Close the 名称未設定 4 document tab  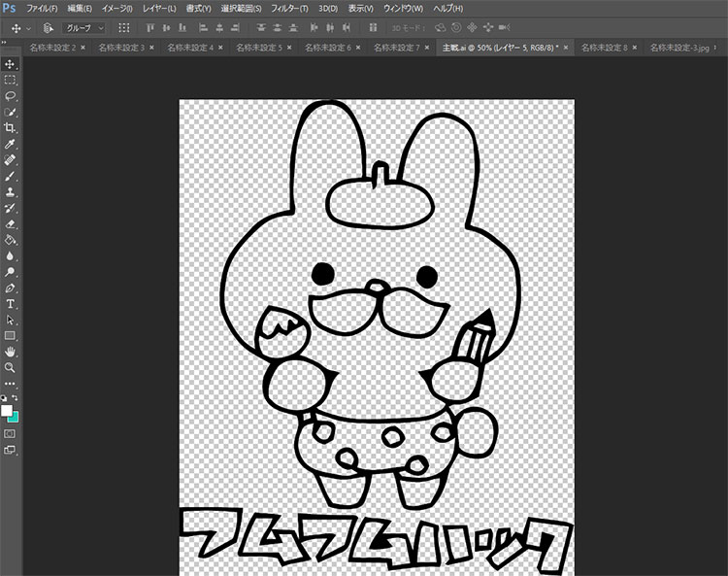220,48
